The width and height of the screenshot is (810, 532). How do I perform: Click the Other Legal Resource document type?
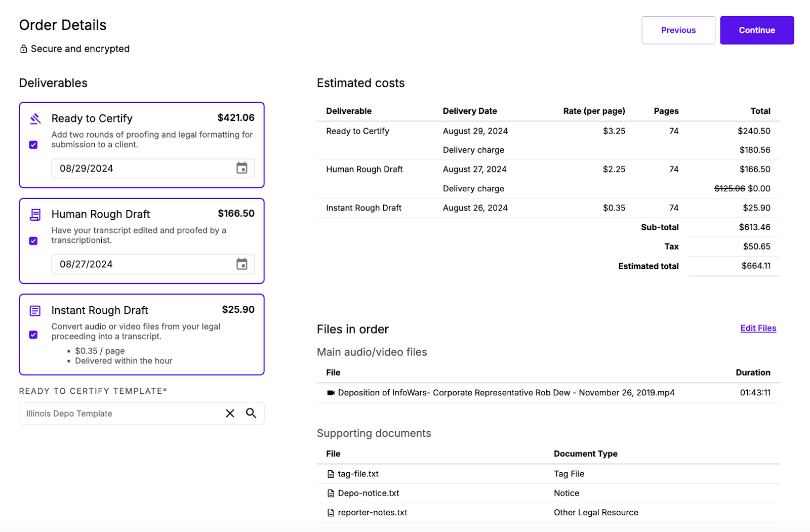(x=596, y=512)
